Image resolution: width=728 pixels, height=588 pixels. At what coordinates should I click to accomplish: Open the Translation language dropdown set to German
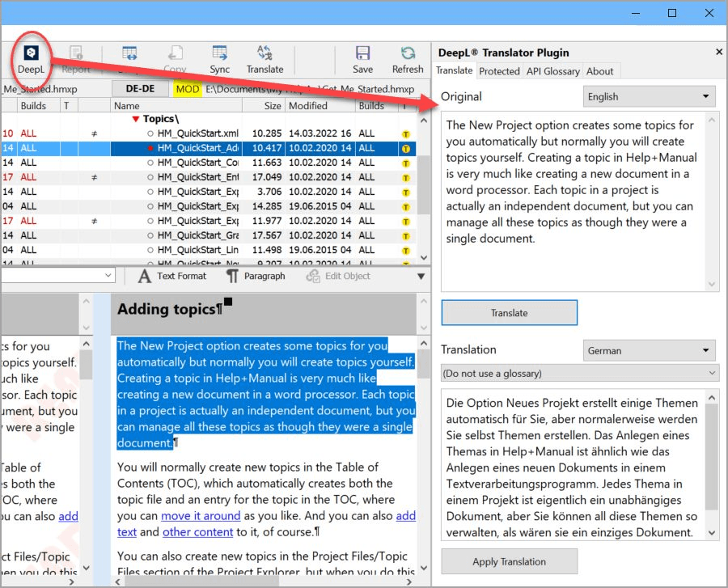pos(649,350)
